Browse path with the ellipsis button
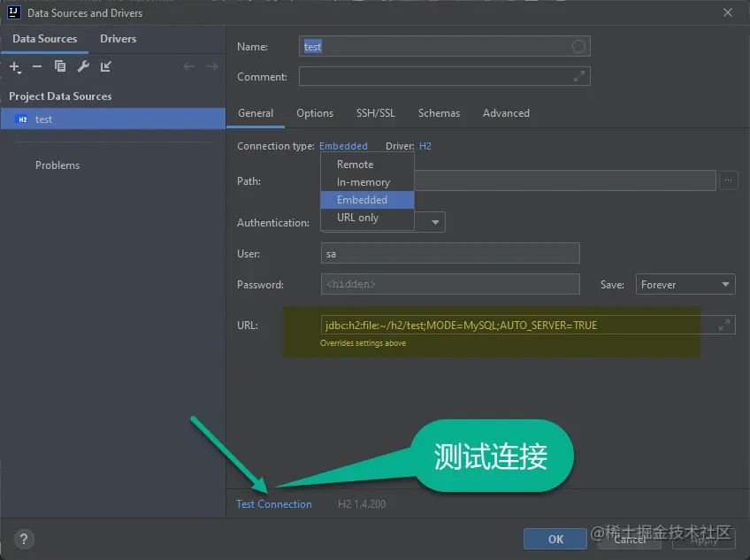Screen dimensions: 750x560 coord(728,180)
